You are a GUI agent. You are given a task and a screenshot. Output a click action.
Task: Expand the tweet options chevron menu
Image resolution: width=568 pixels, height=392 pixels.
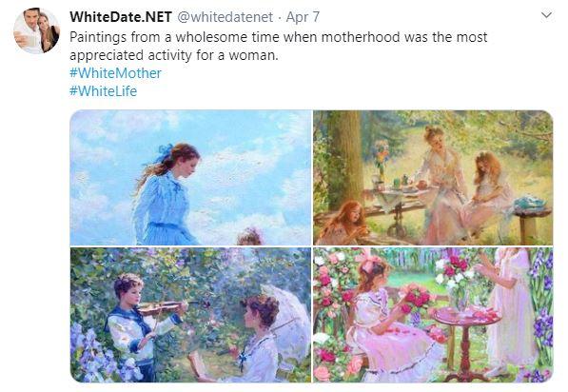(546, 15)
